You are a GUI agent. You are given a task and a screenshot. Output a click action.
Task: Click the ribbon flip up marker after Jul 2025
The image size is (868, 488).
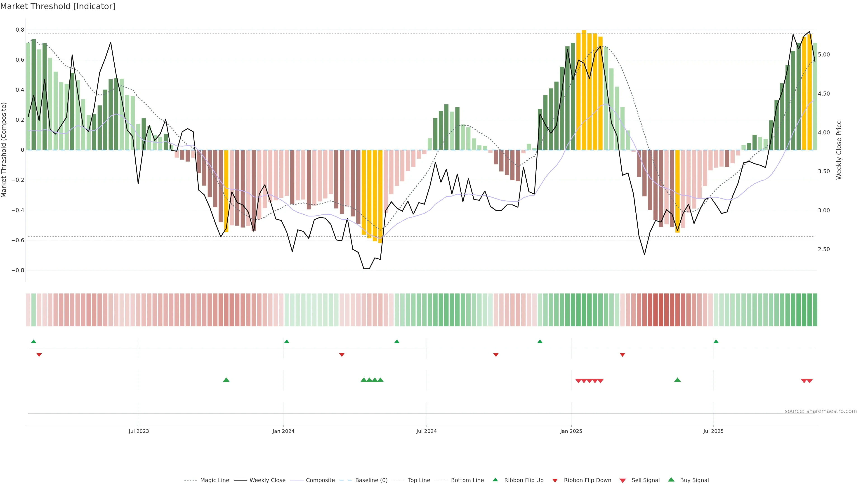pos(716,342)
